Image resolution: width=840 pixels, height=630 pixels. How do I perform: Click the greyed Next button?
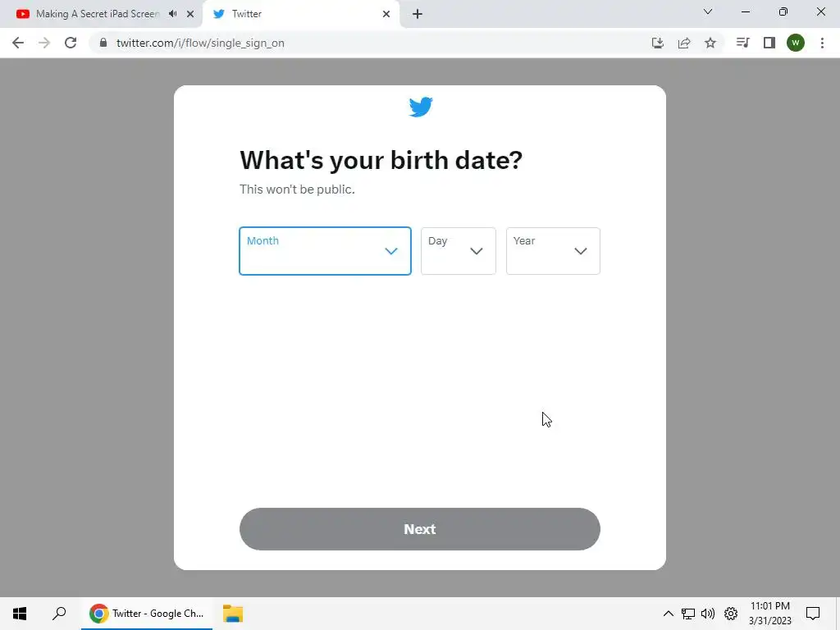tap(419, 529)
